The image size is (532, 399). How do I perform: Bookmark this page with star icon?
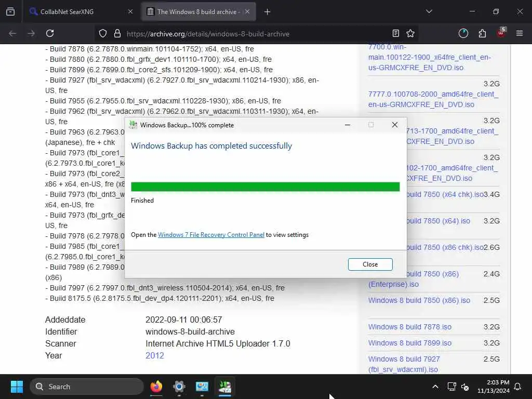click(410, 33)
